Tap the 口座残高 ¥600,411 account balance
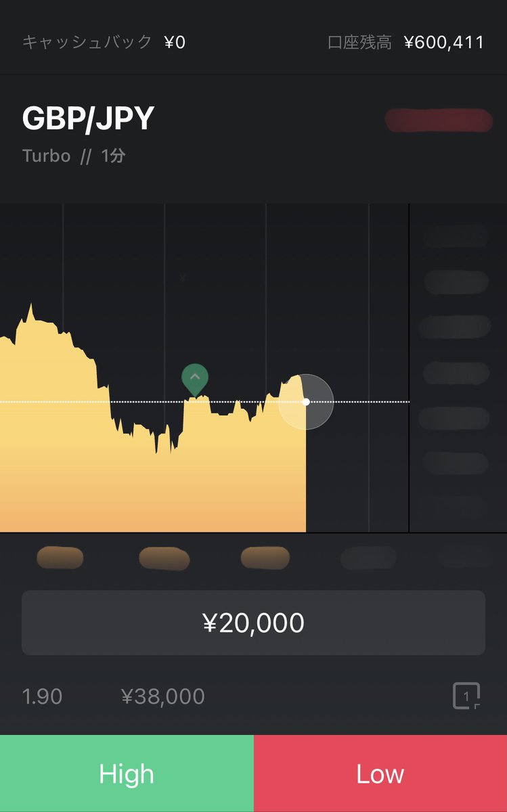This screenshot has width=507, height=812. pyautogui.click(x=405, y=43)
